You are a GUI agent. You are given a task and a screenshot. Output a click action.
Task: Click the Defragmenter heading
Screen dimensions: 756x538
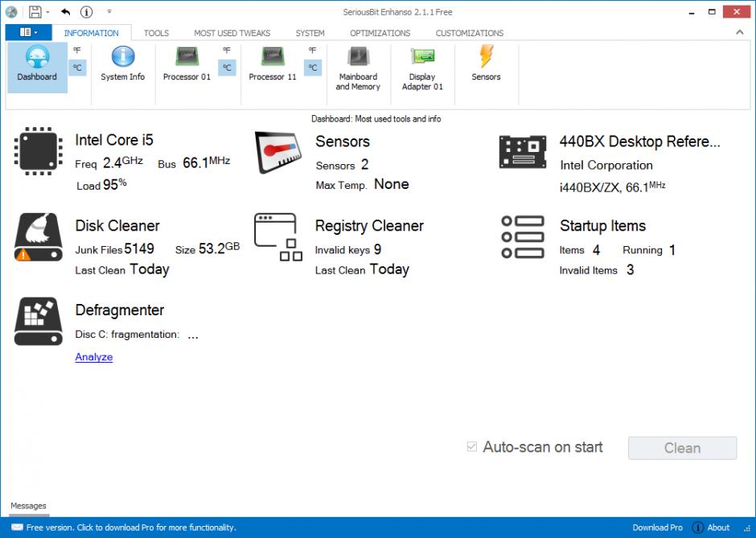[x=120, y=310]
